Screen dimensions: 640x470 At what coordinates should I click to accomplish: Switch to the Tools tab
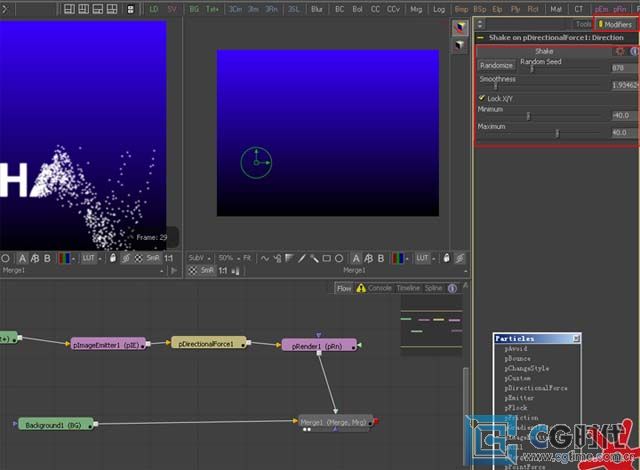click(x=584, y=24)
